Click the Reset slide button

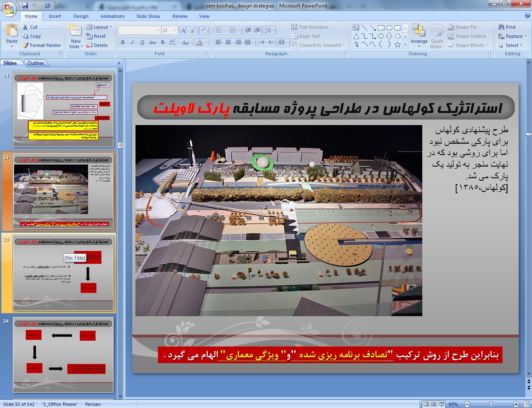tap(96, 36)
